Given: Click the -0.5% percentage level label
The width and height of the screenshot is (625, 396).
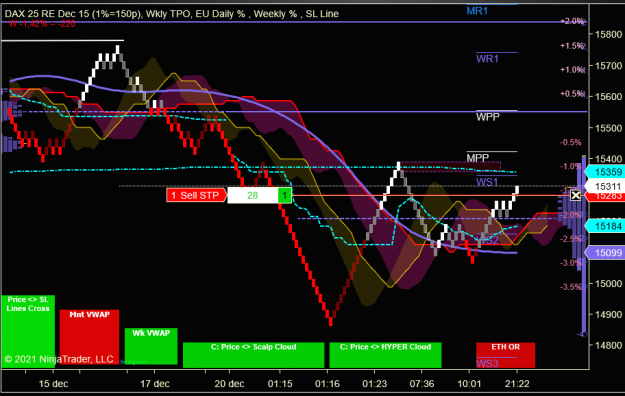Looking at the screenshot, I should pos(571,142).
